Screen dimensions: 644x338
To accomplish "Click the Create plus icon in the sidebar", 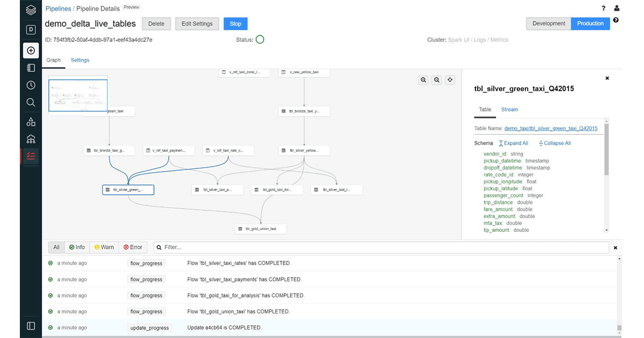I will tap(31, 50).
